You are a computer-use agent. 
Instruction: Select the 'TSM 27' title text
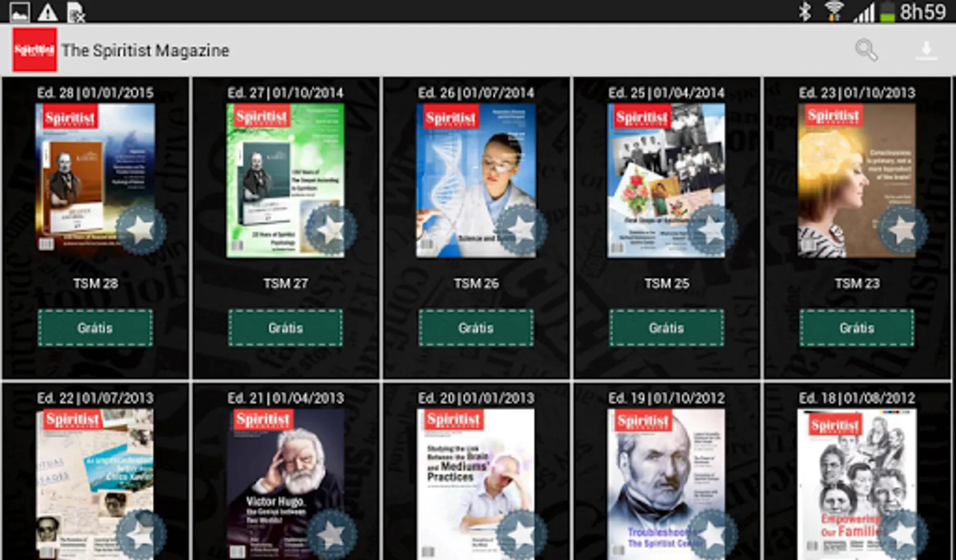[286, 283]
